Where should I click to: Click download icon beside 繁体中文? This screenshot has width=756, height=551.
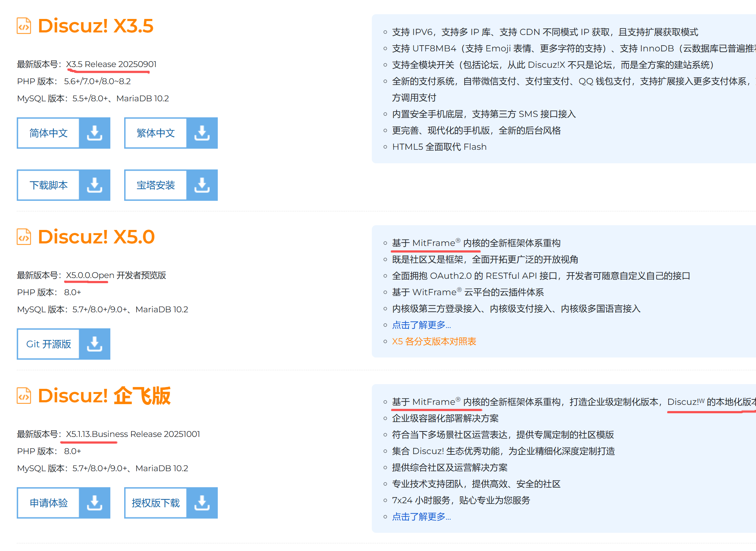[x=202, y=133]
